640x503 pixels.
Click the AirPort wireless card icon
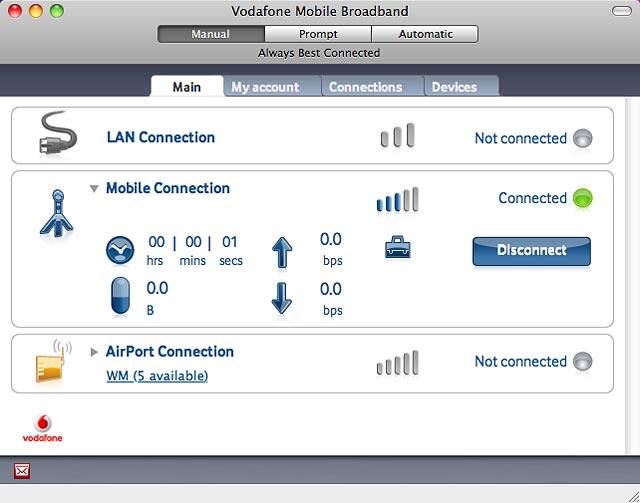pyautogui.click(x=53, y=361)
